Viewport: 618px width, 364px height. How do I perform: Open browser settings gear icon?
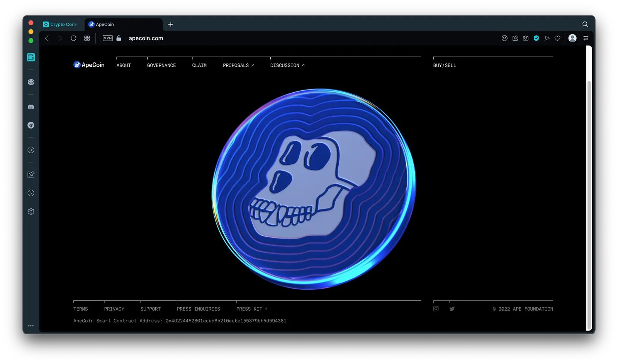coord(31,211)
